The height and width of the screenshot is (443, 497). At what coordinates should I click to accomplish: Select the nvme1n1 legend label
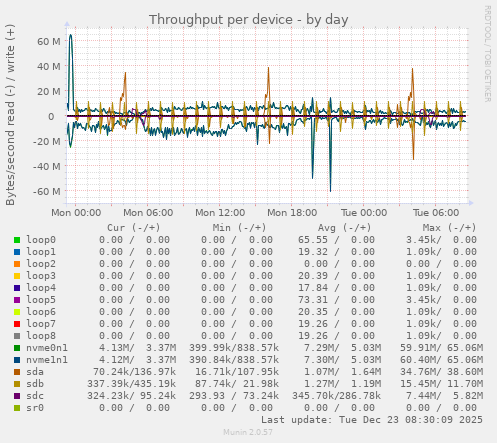[47, 360]
